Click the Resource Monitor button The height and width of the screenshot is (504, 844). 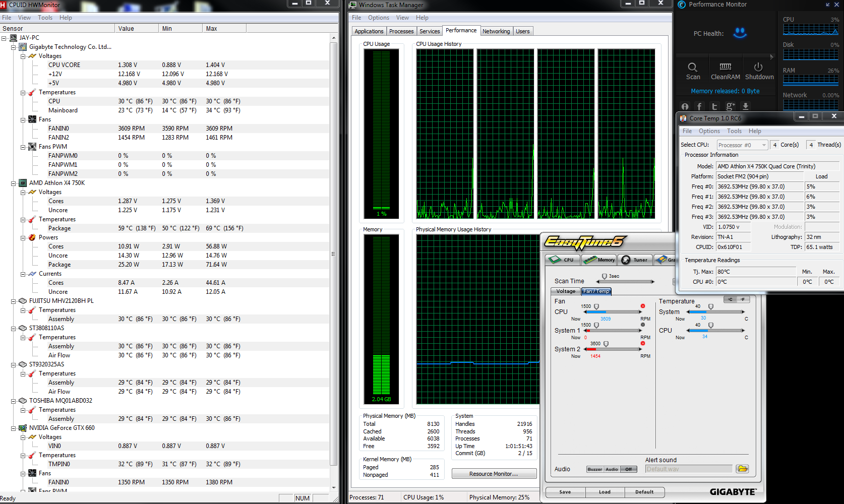pyautogui.click(x=494, y=474)
